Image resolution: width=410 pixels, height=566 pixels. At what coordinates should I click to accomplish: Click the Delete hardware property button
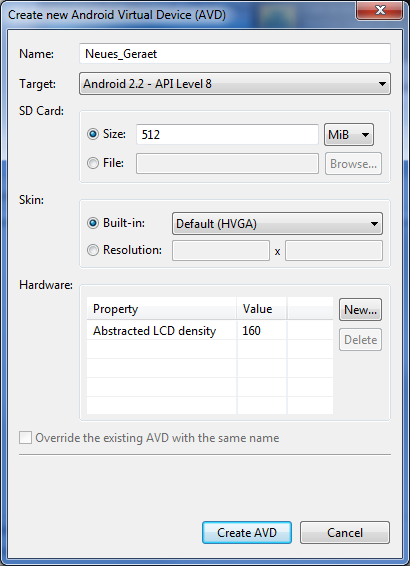click(x=360, y=339)
